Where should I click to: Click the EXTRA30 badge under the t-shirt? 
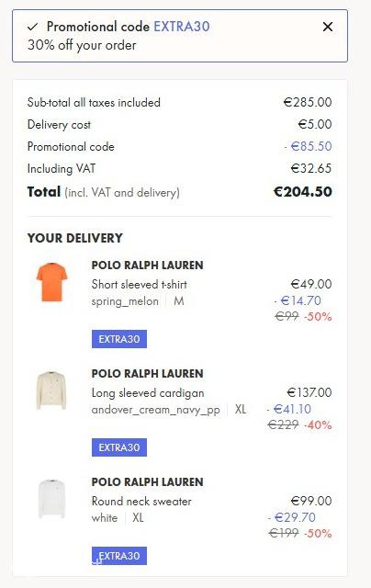[x=119, y=339]
